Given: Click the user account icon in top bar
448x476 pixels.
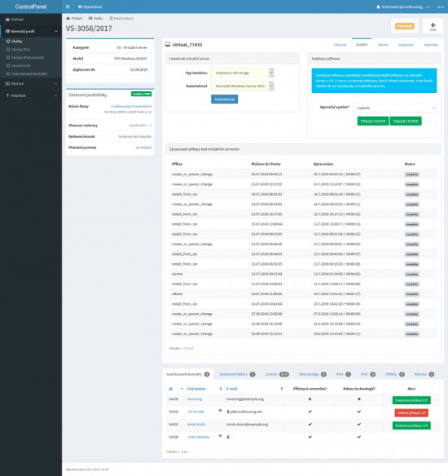Looking at the screenshot, I should pos(378,7).
